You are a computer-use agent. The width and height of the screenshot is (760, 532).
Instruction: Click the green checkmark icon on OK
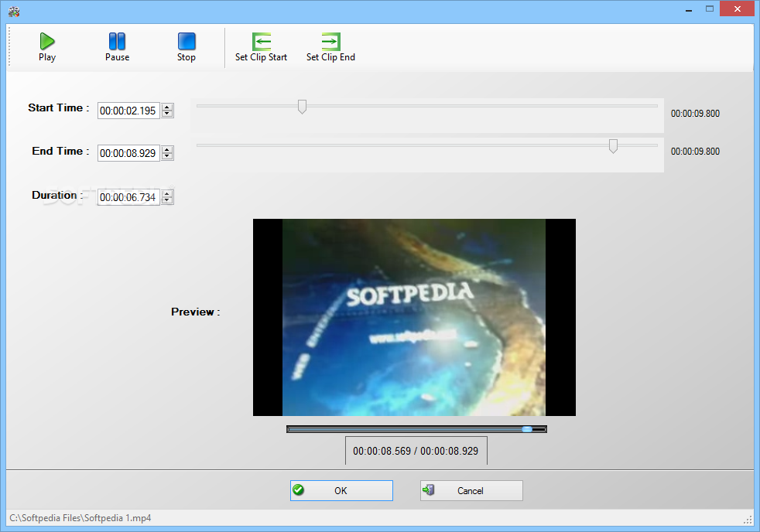[299, 490]
